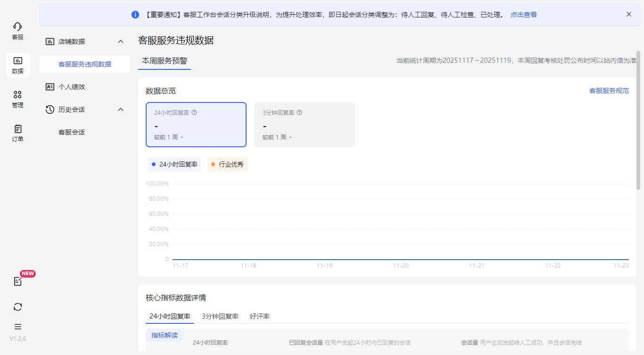The width and height of the screenshot is (644, 355).
Task: Click the 11-23 date on chart axis
Action: pyautogui.click(x=621, y=266)
